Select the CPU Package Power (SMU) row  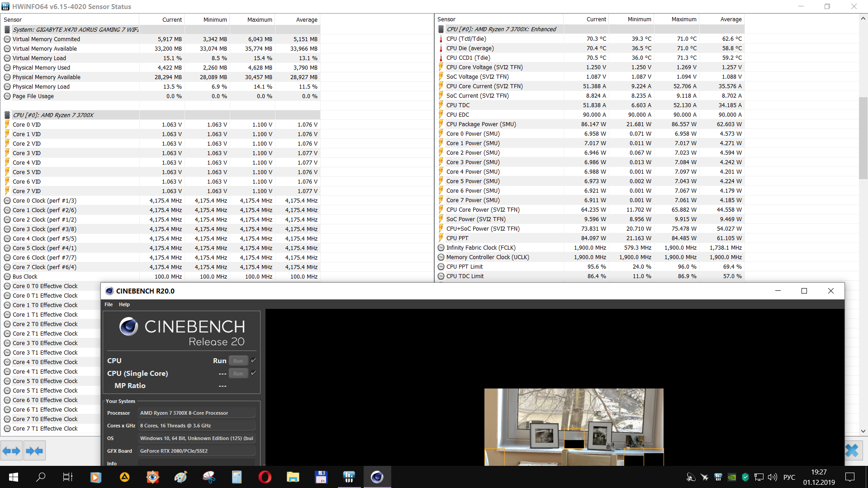tap(590, 124)
